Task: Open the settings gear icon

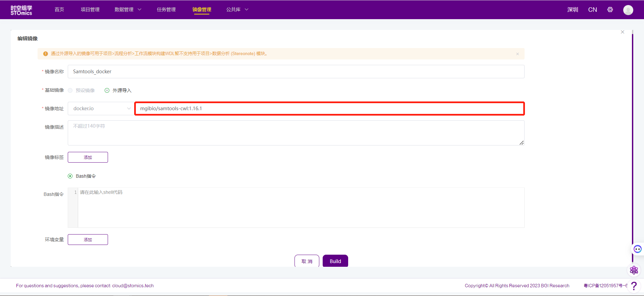Action: point(610,10)
